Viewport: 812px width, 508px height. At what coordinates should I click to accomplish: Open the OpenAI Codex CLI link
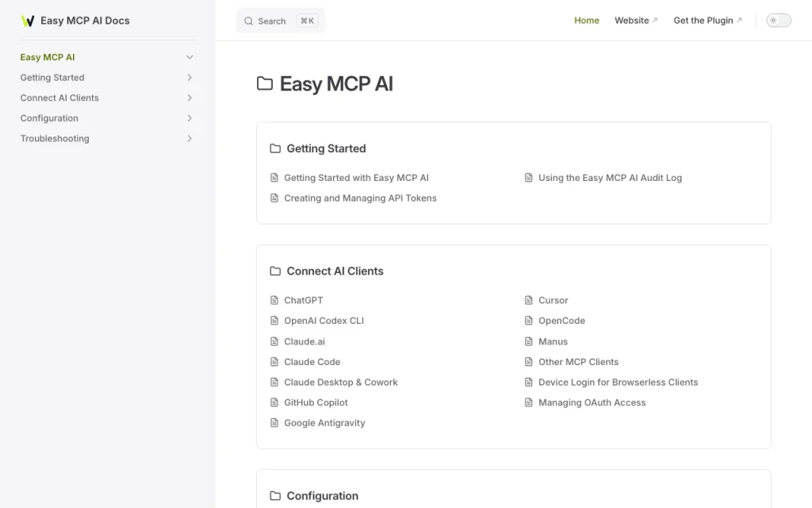click(324, 321)
